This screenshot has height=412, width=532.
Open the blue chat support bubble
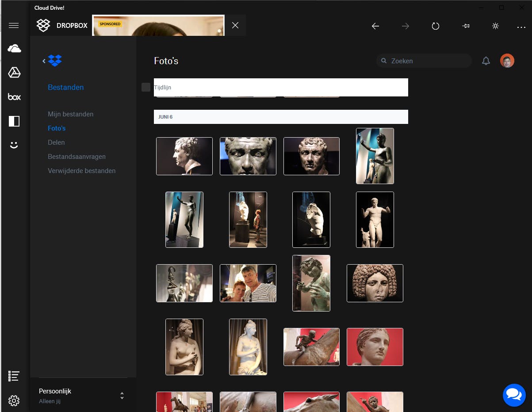click(x=514, y=394)
